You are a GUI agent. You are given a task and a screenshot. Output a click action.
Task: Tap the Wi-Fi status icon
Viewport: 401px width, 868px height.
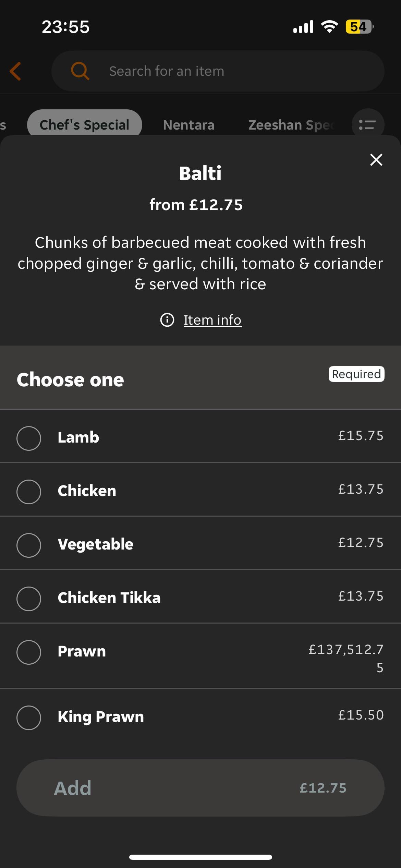(329, 27)
